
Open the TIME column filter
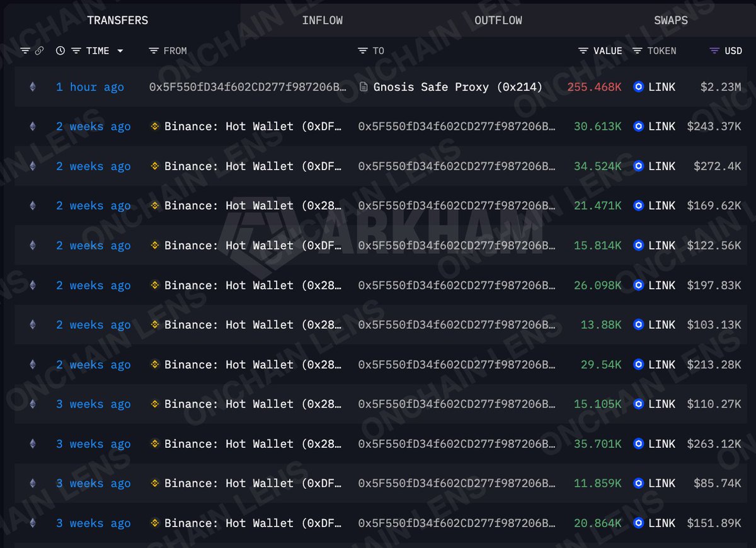pyautogui.click(x=76, y=51)
